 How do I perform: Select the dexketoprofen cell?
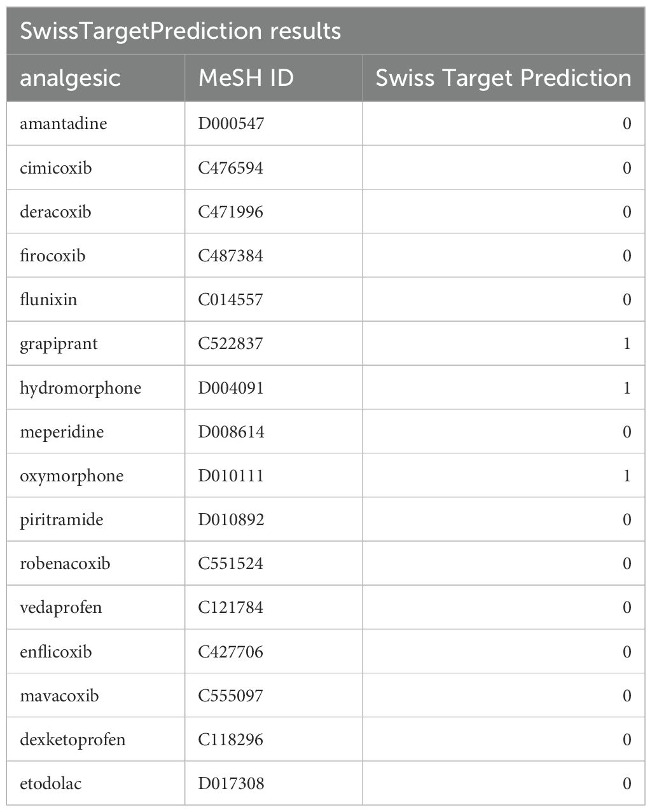click(x=73, y=740)
